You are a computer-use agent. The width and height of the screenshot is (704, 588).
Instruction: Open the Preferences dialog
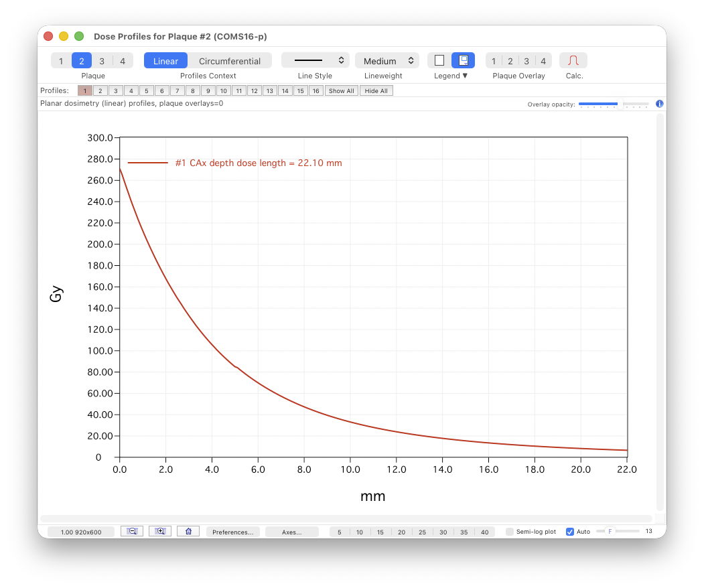(232, 531)
